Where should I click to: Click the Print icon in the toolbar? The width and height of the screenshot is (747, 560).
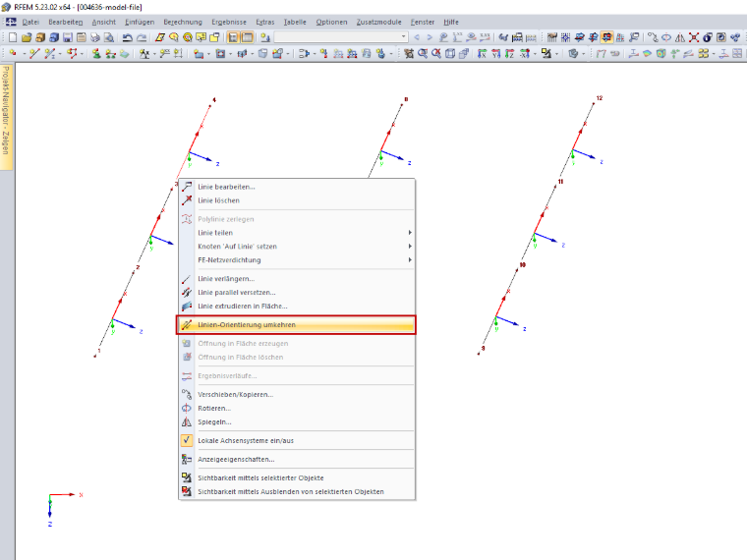(x=94, y=37)
